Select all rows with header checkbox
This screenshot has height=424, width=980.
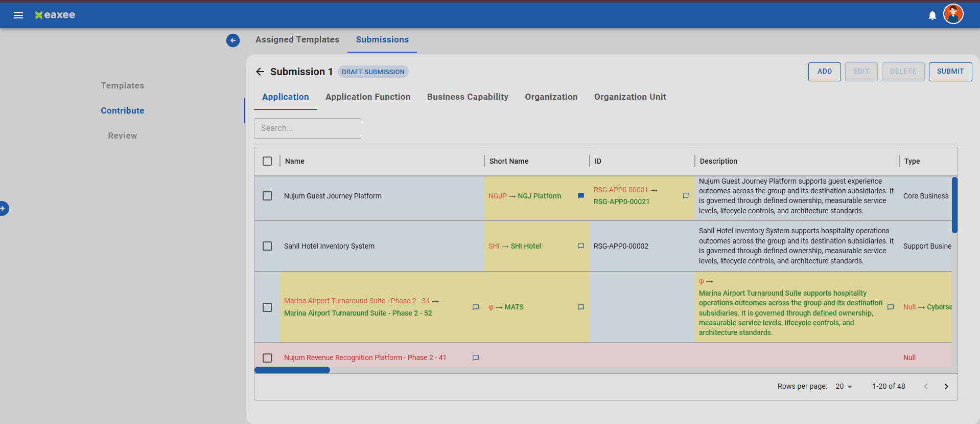(x=267, y=161)
